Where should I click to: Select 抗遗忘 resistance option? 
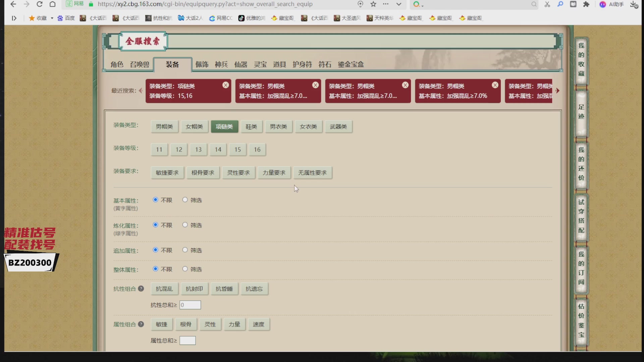click(x=254, y=289)
